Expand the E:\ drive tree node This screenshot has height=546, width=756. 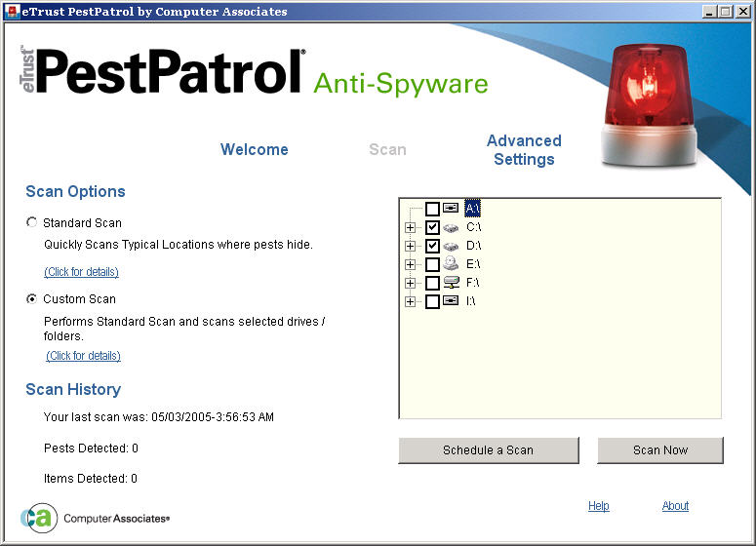click(x=411, y=264)
